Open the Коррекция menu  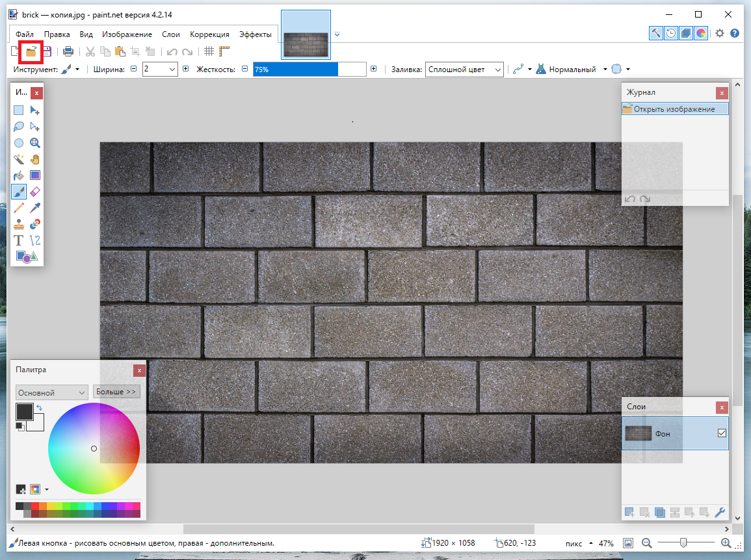click(x=209, y=34)
